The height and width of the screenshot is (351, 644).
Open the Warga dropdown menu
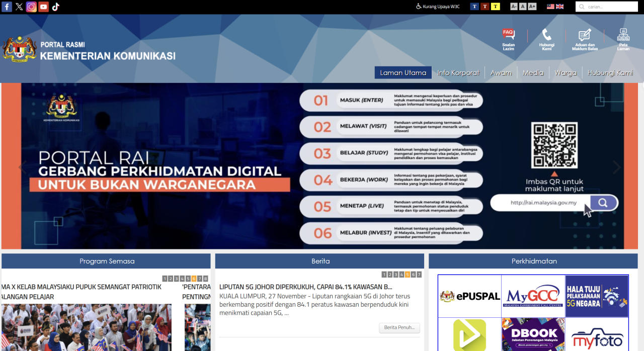[x=566, y=72]
